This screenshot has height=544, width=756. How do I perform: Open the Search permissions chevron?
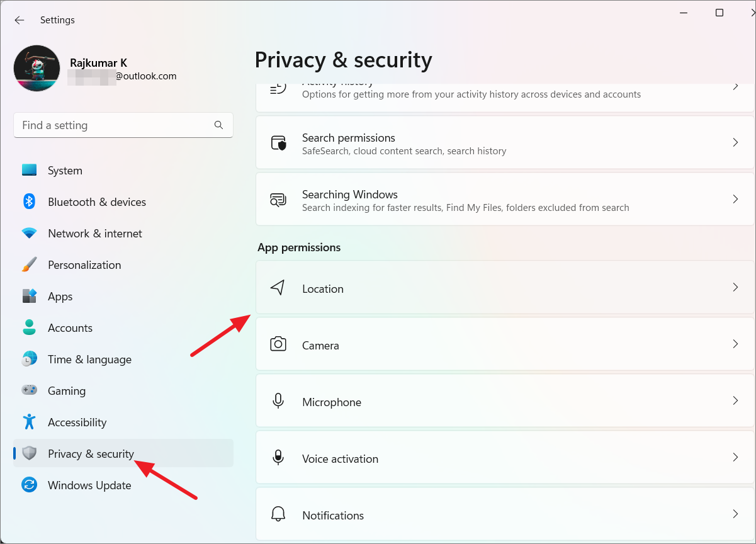[x=735, y=143]
